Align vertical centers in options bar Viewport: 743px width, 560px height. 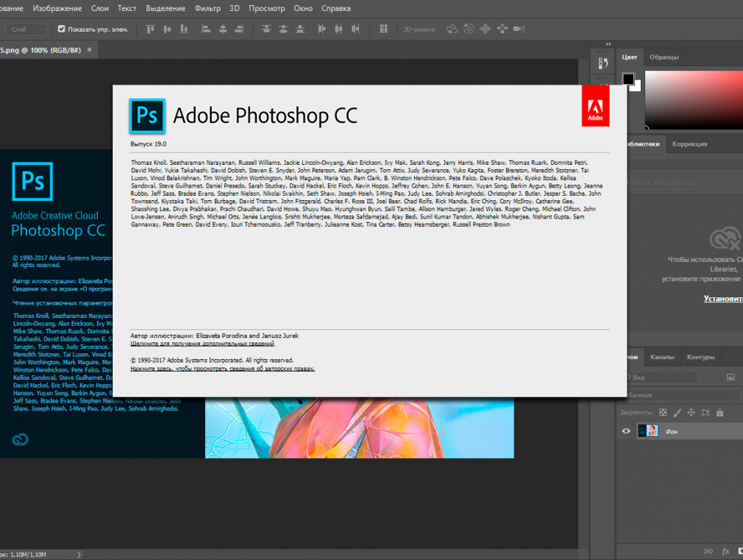[167, 29]
